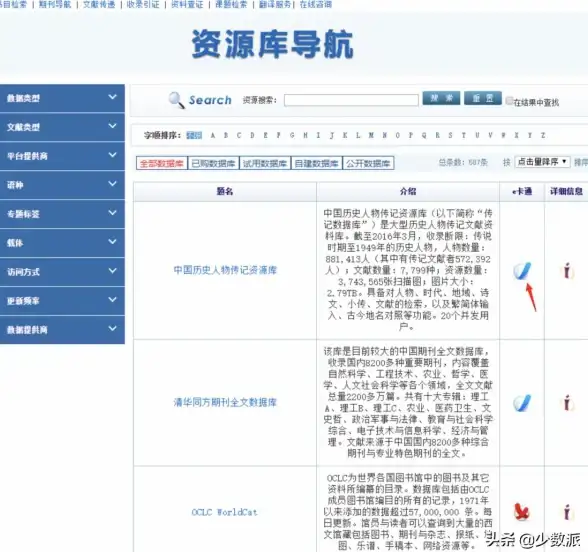Expand the 数据提供商 sidebar filter

coord(62,329)
